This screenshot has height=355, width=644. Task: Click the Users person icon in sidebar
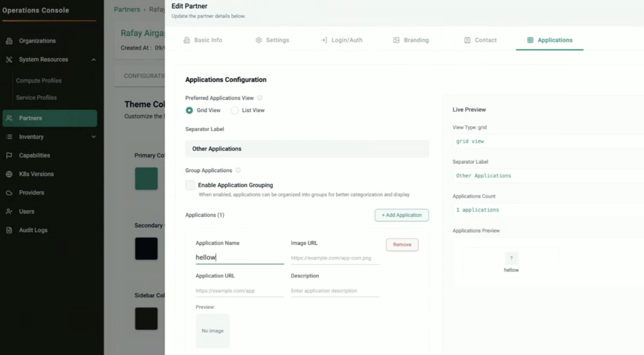(x=9, y=211)
